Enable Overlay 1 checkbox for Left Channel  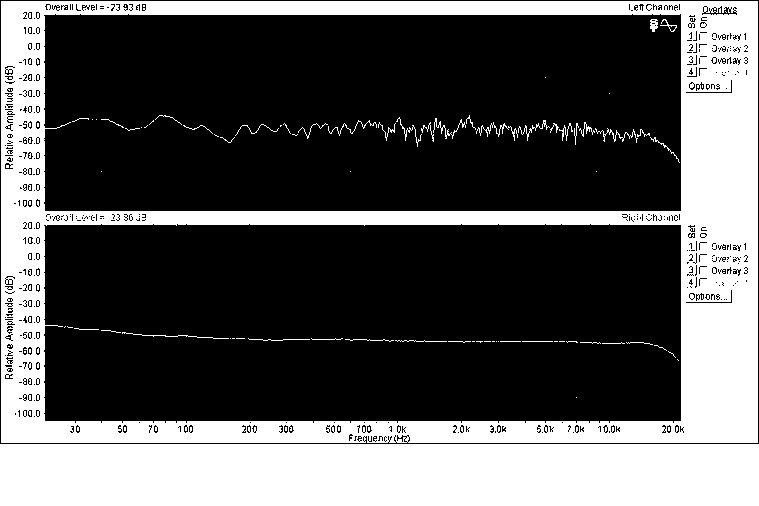(x=704, y=36)
